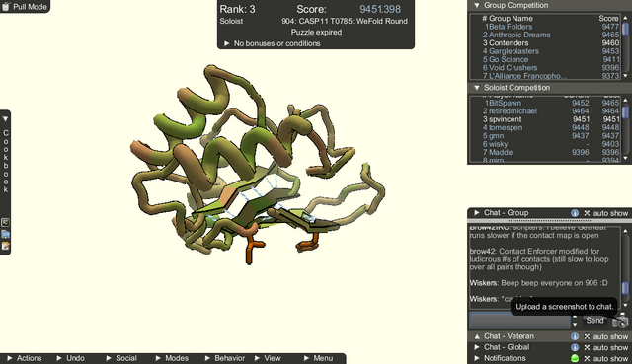The image size is (632, 364).
Task: Click the Group Competition scrollbar thumb
Action: pyautogui.click(x=625, y=29)
